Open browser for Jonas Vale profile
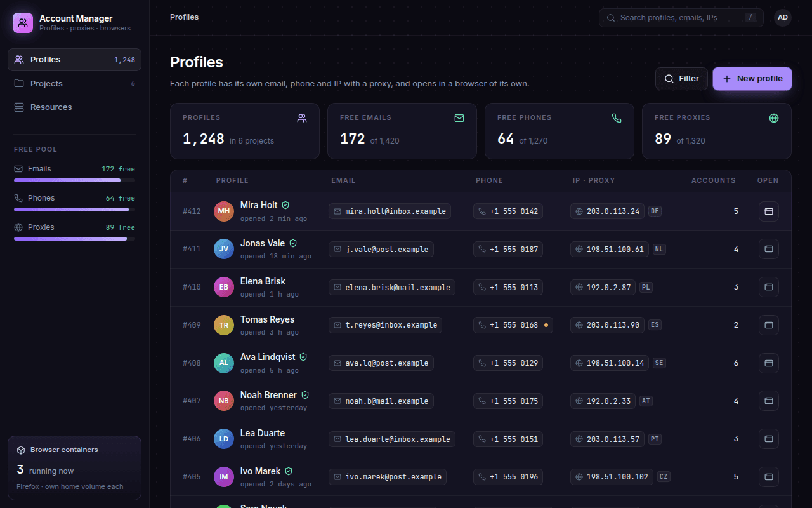This screenshot has width=812, height=508. pos(769,250)
